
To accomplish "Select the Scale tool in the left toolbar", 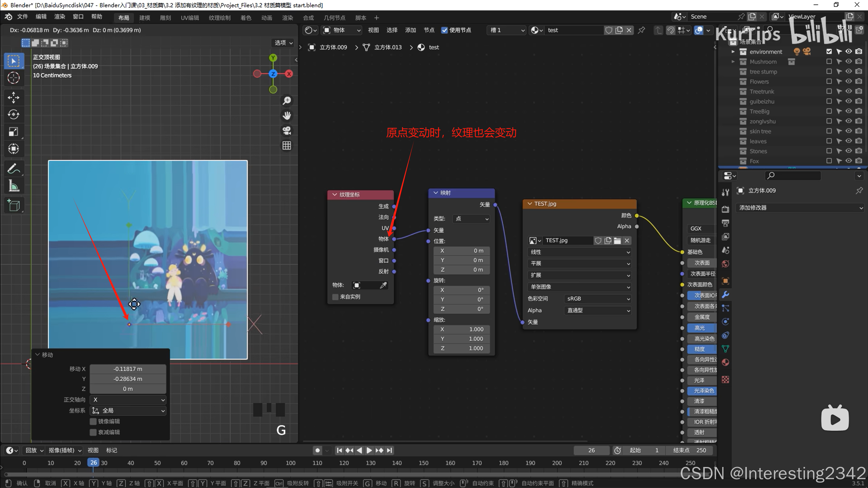I will tap(14, 131).
